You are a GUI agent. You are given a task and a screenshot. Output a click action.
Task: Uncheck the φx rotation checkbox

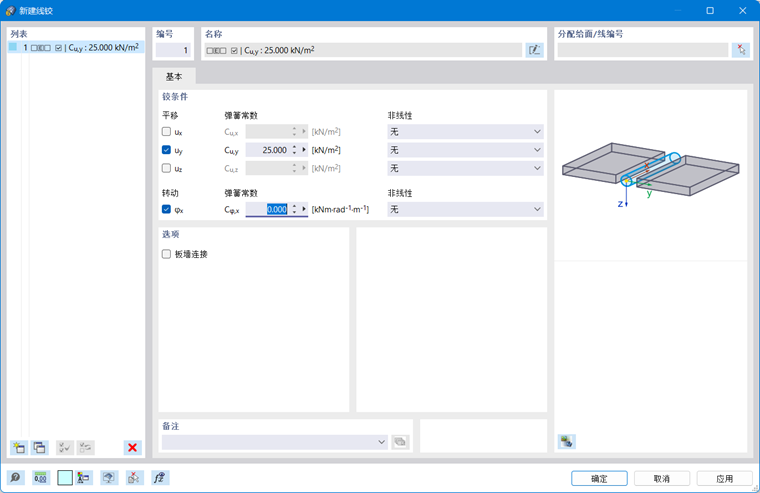pos(166,209)
